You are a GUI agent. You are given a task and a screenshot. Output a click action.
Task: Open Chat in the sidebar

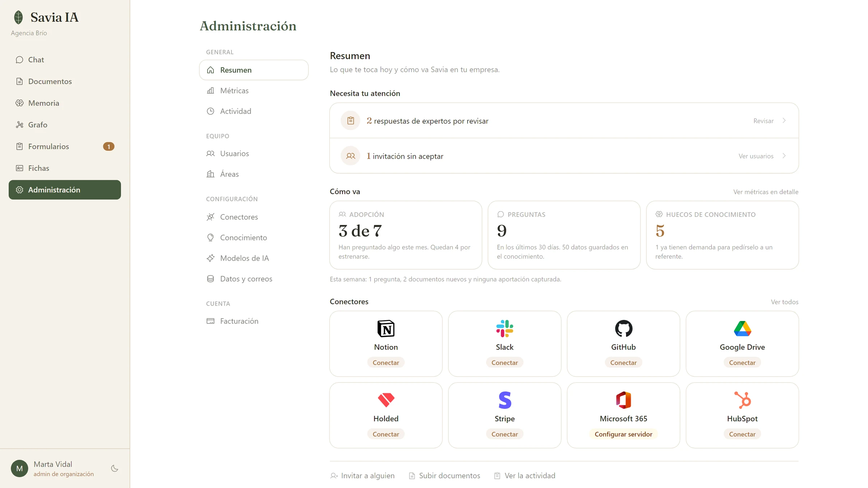pos(65,60)
